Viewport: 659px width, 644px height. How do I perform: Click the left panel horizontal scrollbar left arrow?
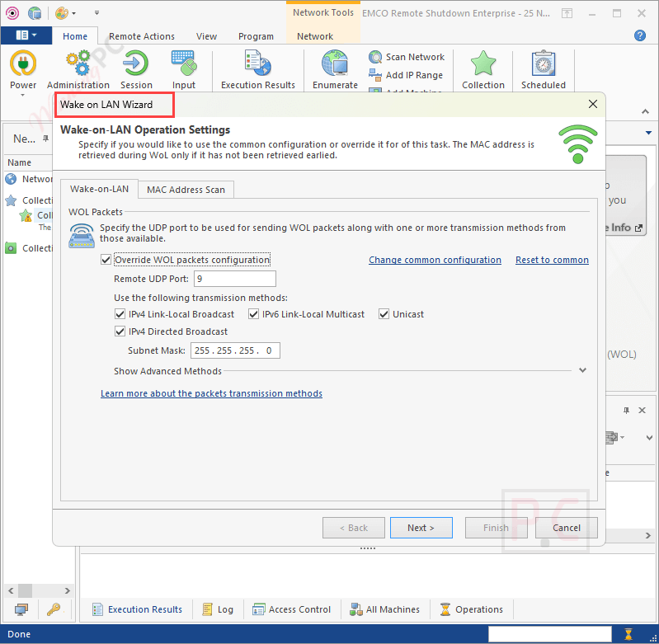[11, 590]
